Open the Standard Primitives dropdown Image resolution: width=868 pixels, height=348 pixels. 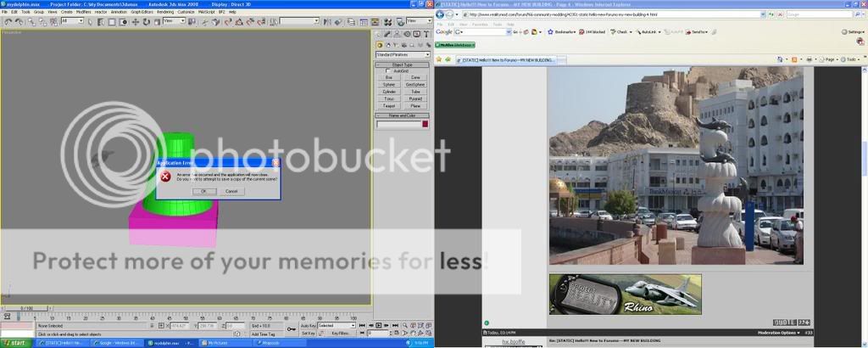[x=403, y=54]
